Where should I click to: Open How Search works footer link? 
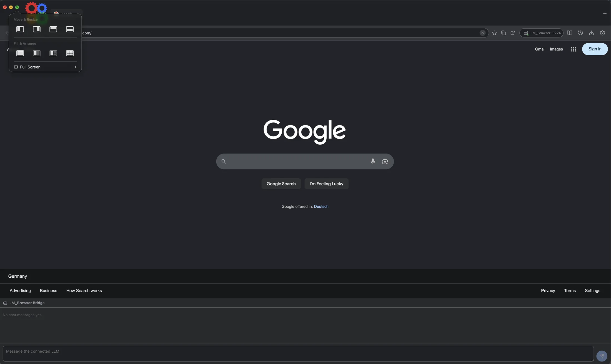84,291
